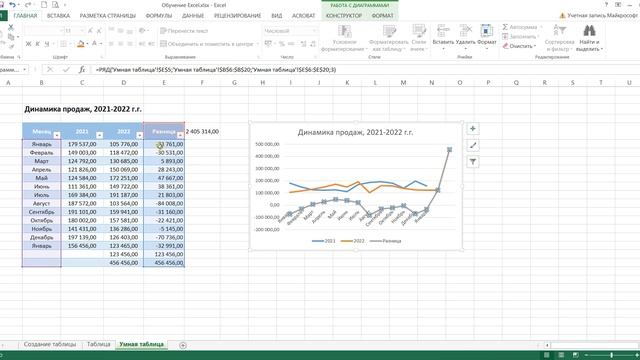The height and width of the screenshot is (360, 640).
Task: Open the Месяц column filter dropdown
Action: [x=57, y=135]
